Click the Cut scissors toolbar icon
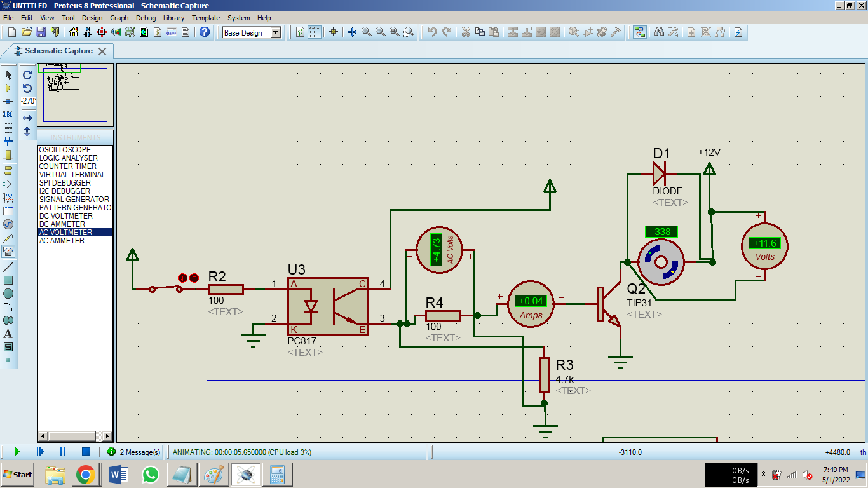 (466, 32)
